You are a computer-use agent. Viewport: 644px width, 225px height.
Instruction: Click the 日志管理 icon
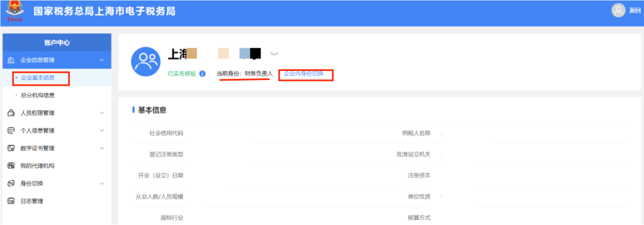(11, 202)
